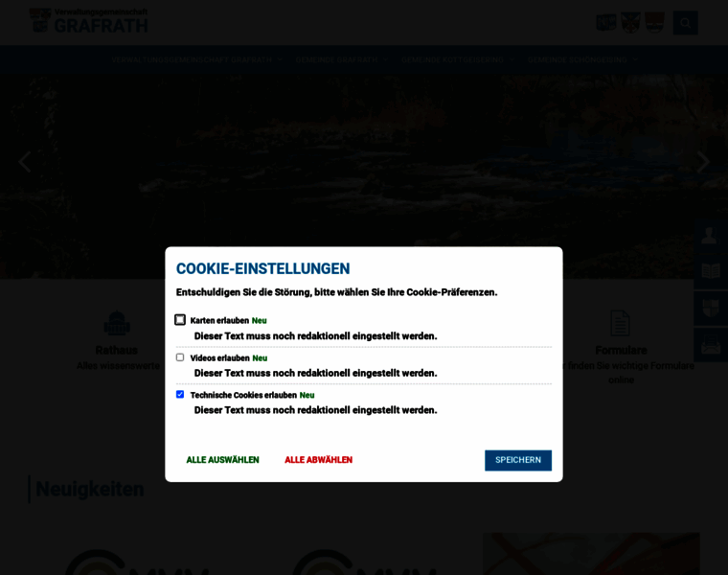Open the Rathaus link text
Screen dimensions: 728x575
pos(117,350)
